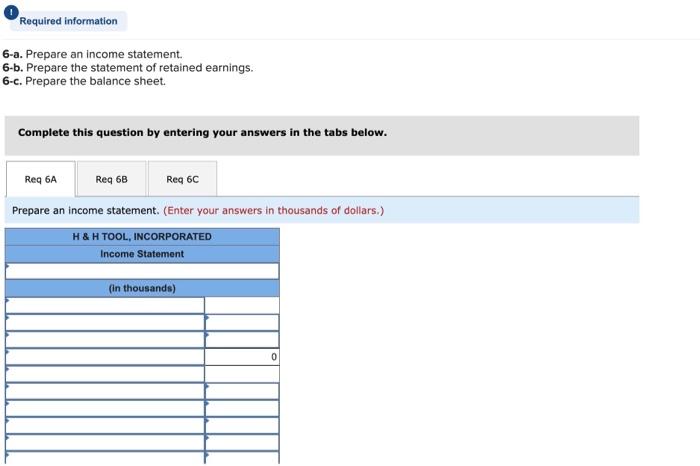The width and height of the screenshot is (700, 466).
Task: Click the Complete this question instruction banner
Action: coord(322,136)
